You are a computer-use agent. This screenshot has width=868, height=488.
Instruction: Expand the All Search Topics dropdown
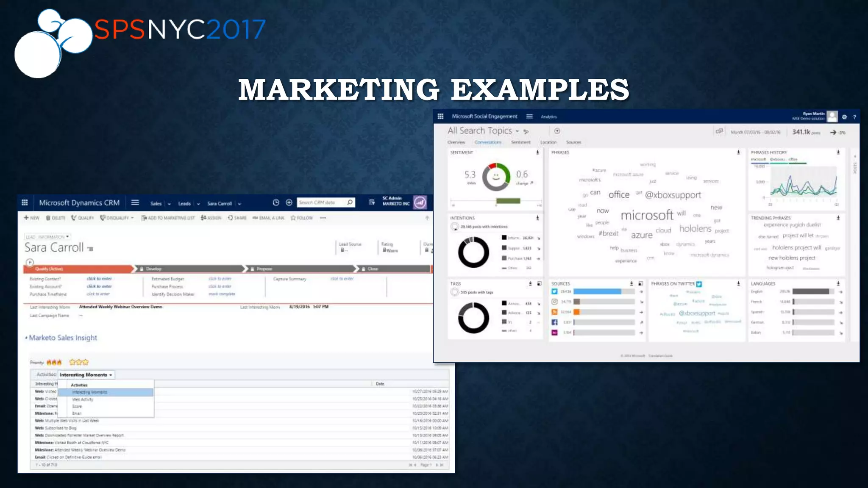pyautogui.click(x=517, y=131)
